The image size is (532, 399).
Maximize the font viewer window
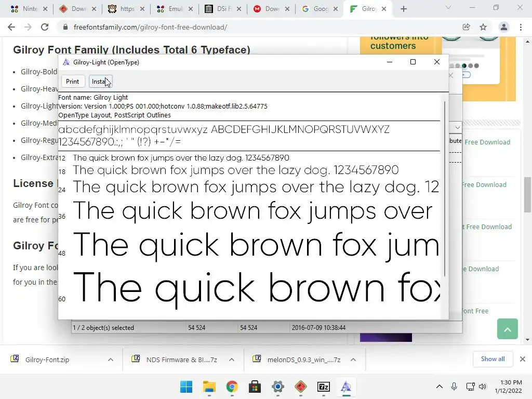413,62
